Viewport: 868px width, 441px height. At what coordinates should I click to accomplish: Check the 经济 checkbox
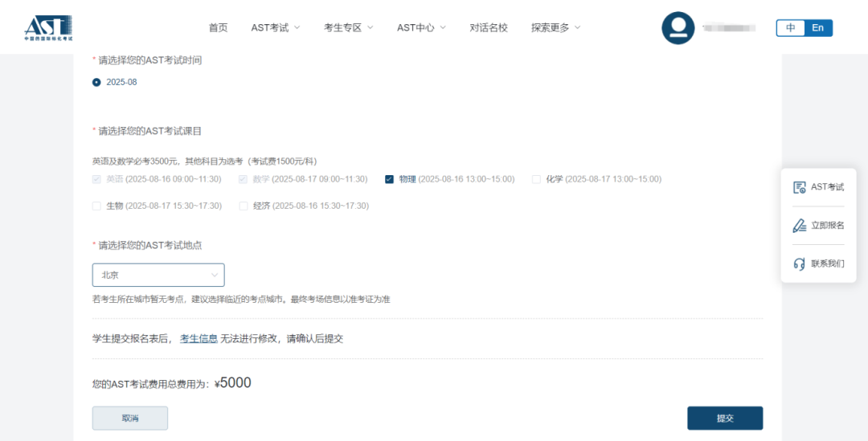(243, 206)
